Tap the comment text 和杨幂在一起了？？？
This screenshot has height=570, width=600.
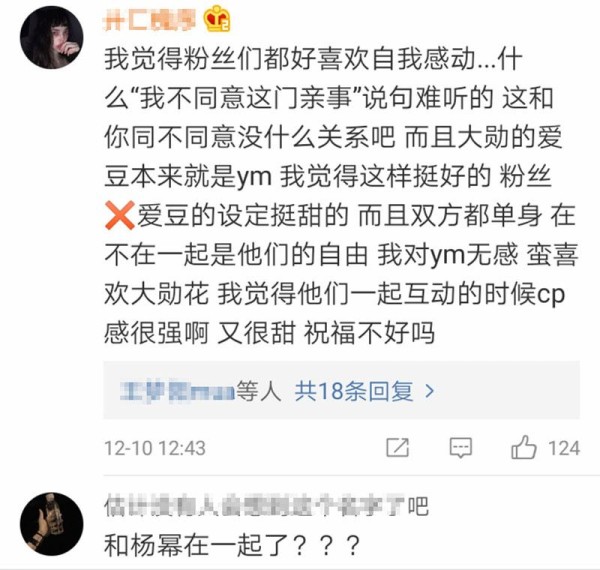coord(232,546)
